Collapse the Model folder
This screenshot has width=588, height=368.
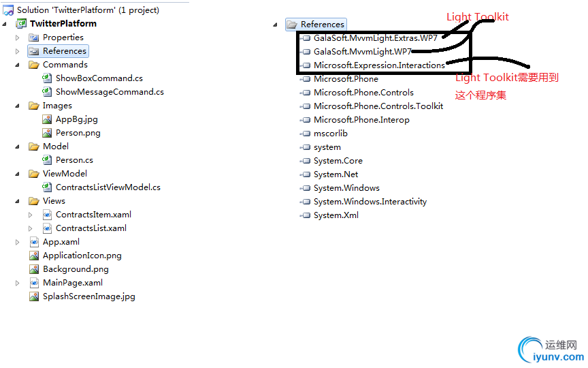[18, 147]
